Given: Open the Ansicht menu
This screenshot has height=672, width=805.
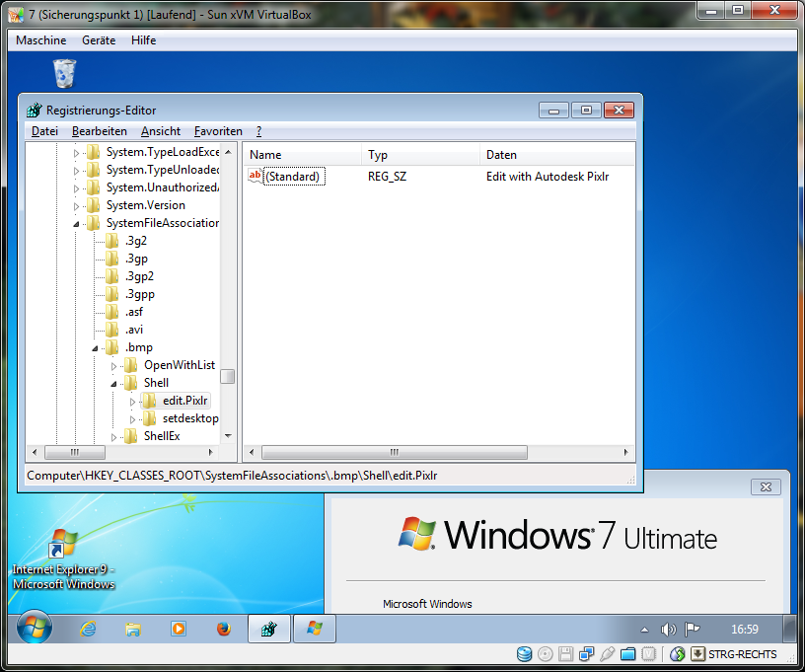Looking at the screenshot, I should coord(161,131).
